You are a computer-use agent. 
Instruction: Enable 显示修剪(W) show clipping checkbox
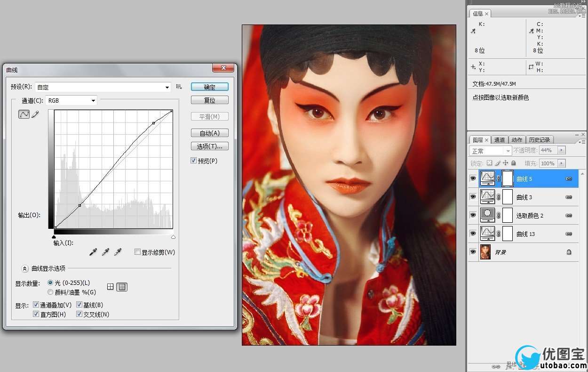137,252
